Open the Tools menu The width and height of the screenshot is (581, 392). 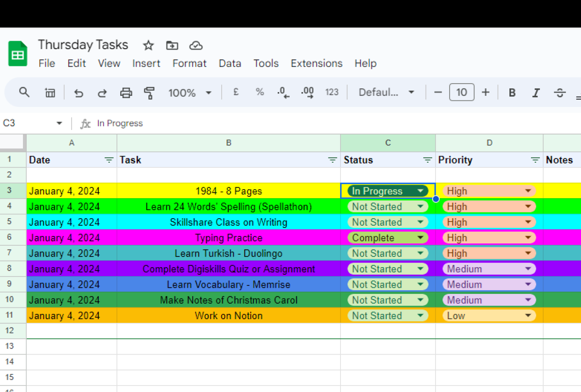coord(266,63)
